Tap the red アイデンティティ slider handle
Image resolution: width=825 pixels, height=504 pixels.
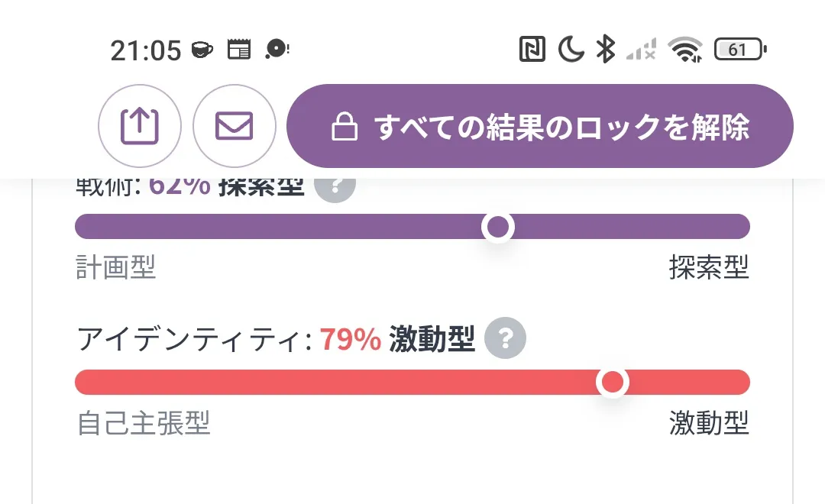click(612, 382)
